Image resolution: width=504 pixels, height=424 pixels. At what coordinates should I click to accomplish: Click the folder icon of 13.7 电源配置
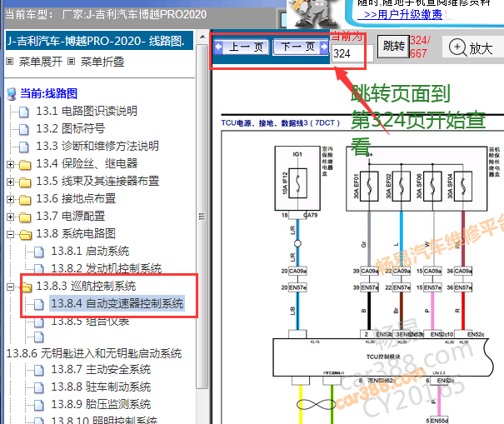[25, 217]
